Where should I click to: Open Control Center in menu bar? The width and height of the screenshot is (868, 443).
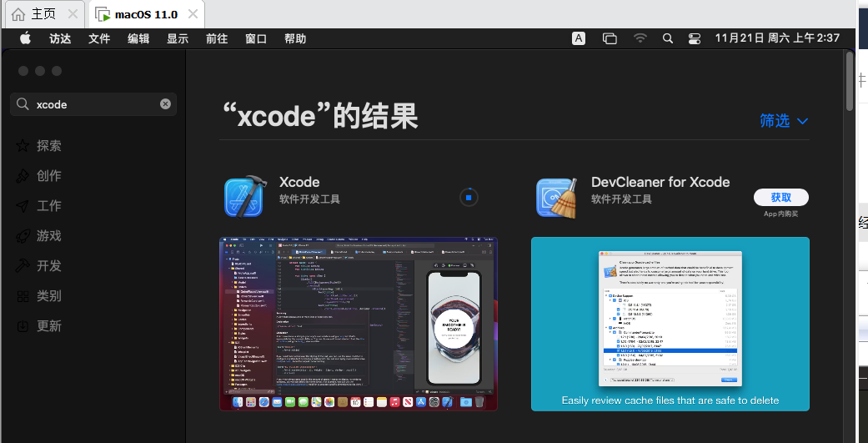(694, 38)
